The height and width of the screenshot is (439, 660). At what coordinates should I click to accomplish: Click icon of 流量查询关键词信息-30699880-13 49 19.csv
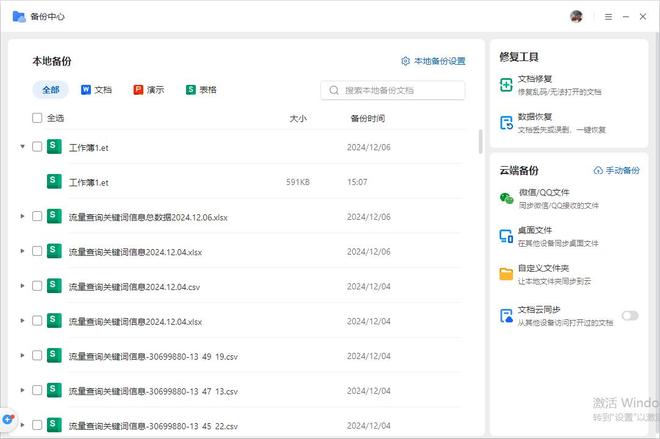pyautogui.click(x=54, y=356)
